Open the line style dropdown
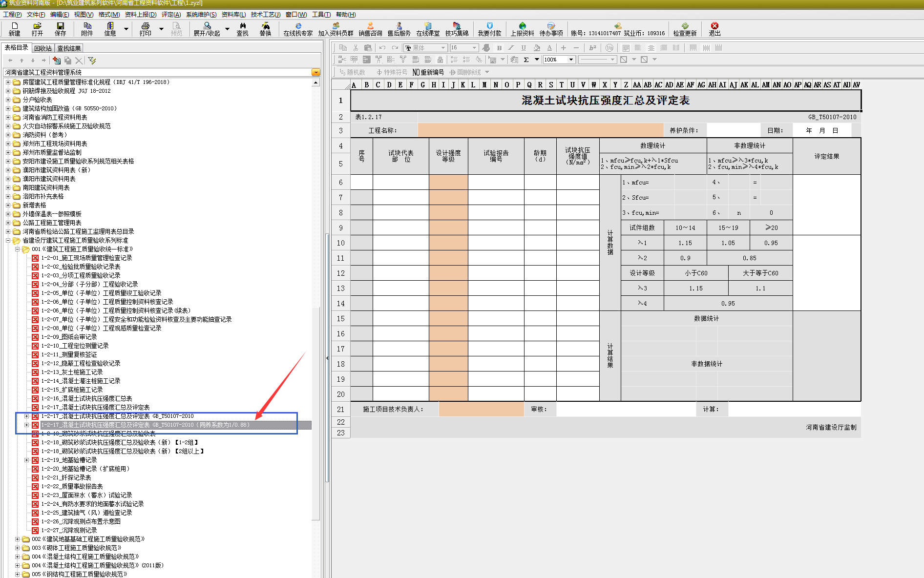924x578 pixels. (612, 60)
